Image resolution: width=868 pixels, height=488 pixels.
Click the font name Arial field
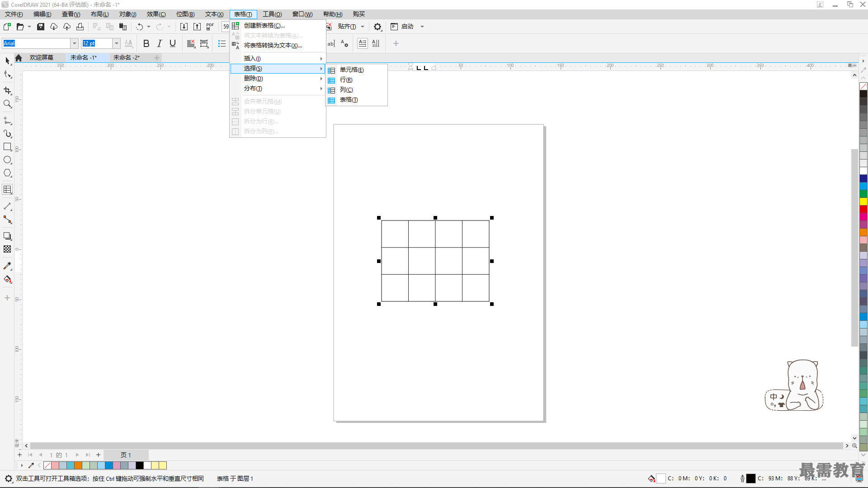click(36, 43)
